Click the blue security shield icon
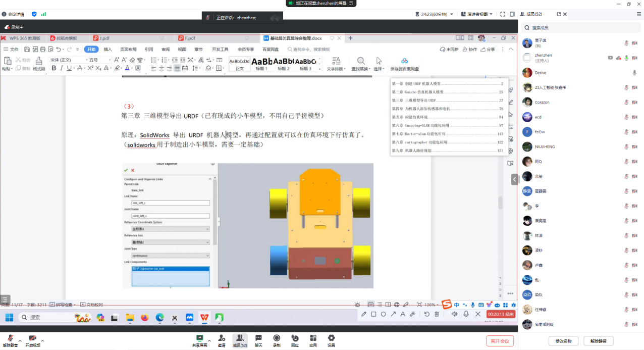The height and width of the screenshot is (350, 644). [34, 14]
